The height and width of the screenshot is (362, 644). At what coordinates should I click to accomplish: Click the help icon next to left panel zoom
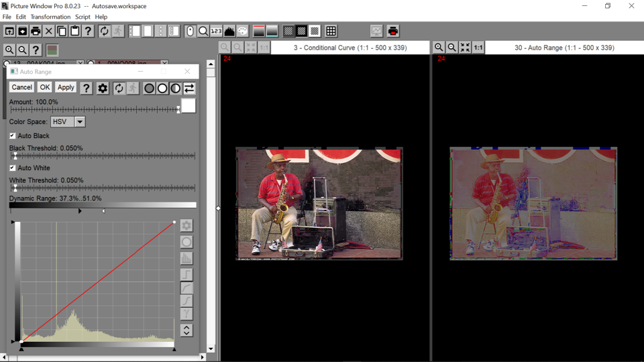(x=36, y=50)
